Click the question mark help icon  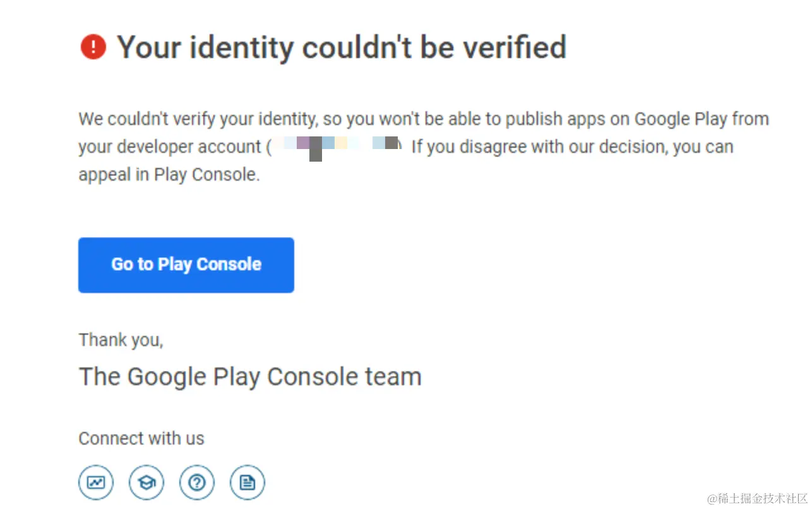(x=197, y=483)
